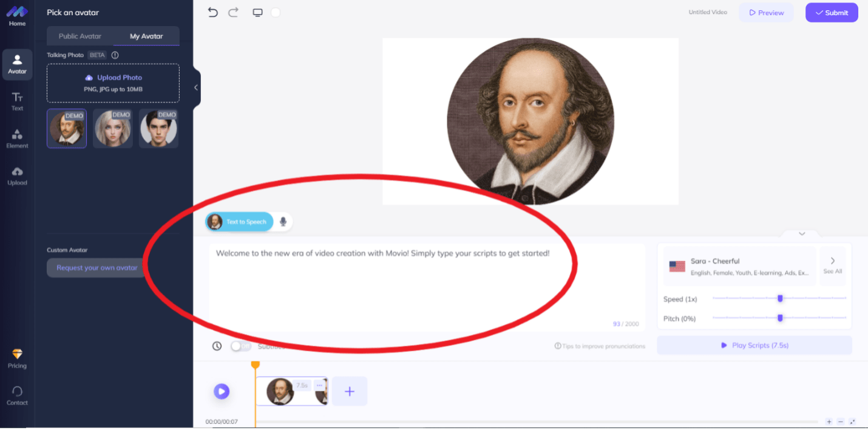This screenshot has width=868, height=430.
Task: Toggle the subtitle switch off/on
Action: coord(241,346)
